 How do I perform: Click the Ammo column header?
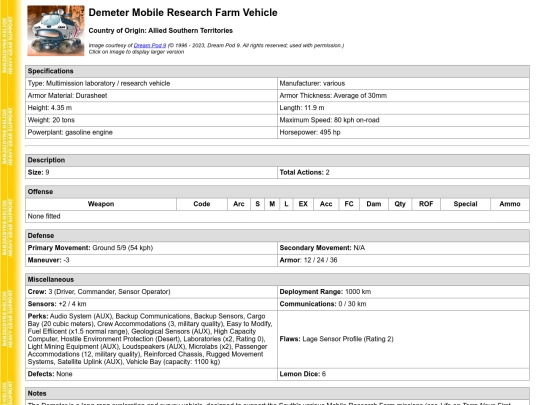(x=510, y=204)
